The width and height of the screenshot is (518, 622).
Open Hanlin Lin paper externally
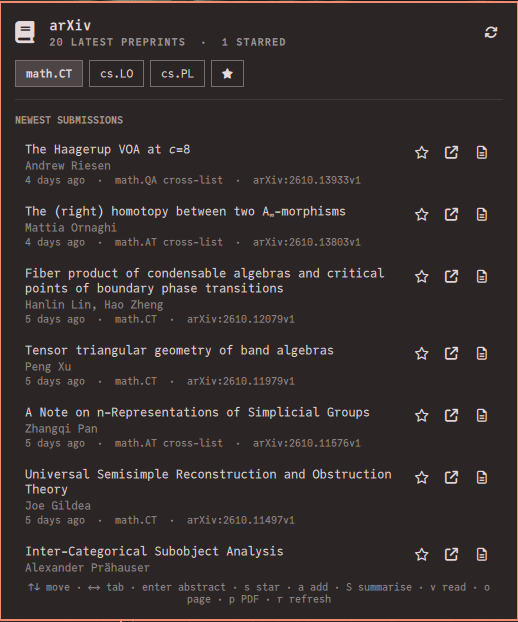click(451, 276)
